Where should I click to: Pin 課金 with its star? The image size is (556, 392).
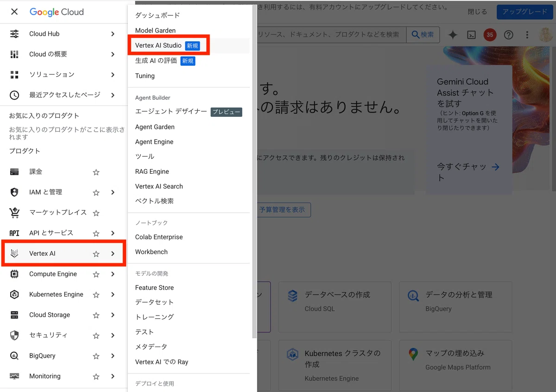[x=96, y=172]
